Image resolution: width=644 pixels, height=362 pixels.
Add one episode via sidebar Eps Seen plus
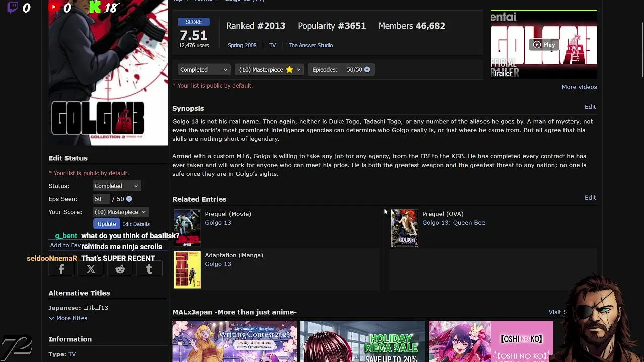click(129, 199)
